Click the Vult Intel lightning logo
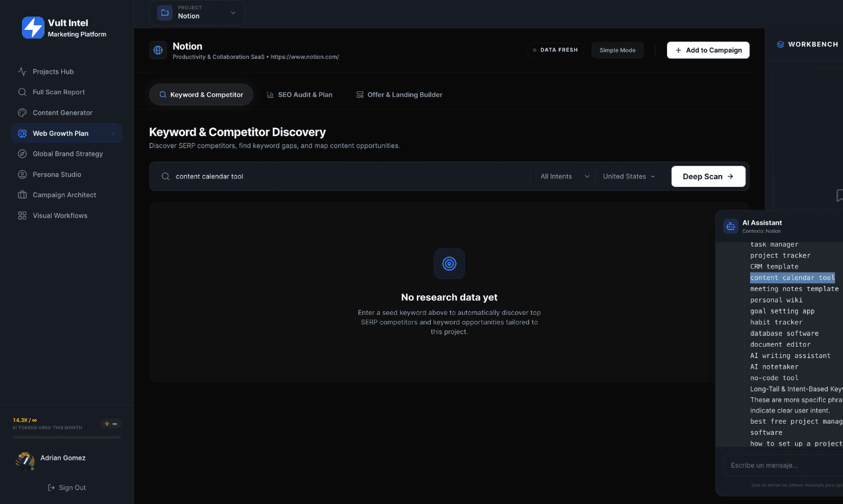This screenshot has height=504, width=843. tap(33, 28)
